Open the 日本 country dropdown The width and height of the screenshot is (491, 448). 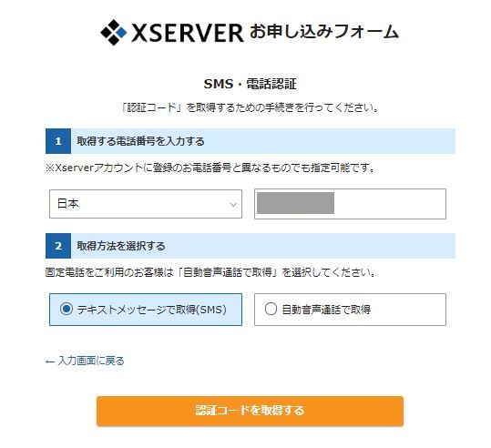point(146,204)
